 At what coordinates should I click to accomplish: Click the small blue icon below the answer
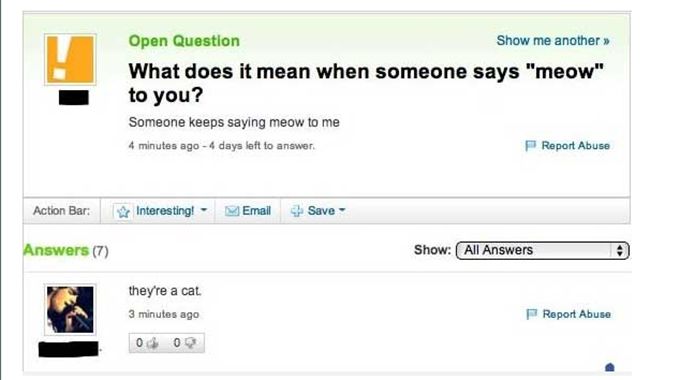coord(609,367)
